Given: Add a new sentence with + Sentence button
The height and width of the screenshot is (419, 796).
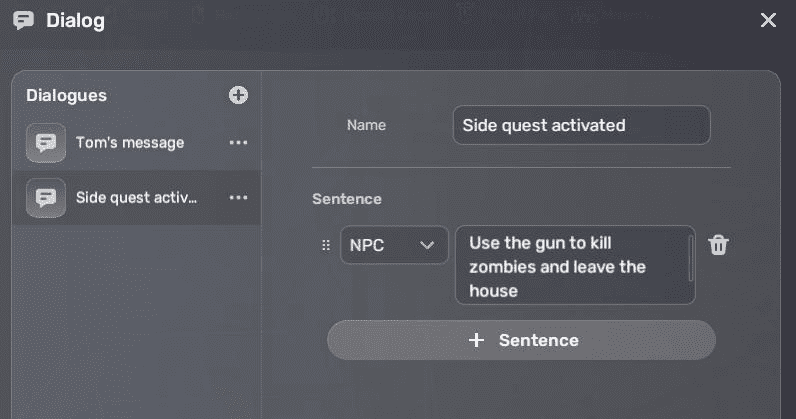Looking at the screenshot, I should (x=521, y=340).
